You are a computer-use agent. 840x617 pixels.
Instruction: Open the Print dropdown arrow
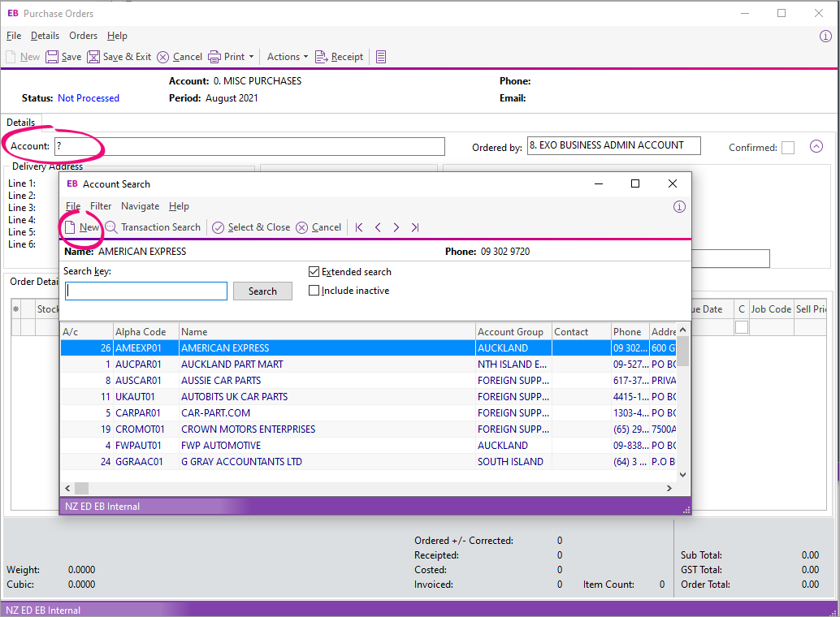point(251,57)
